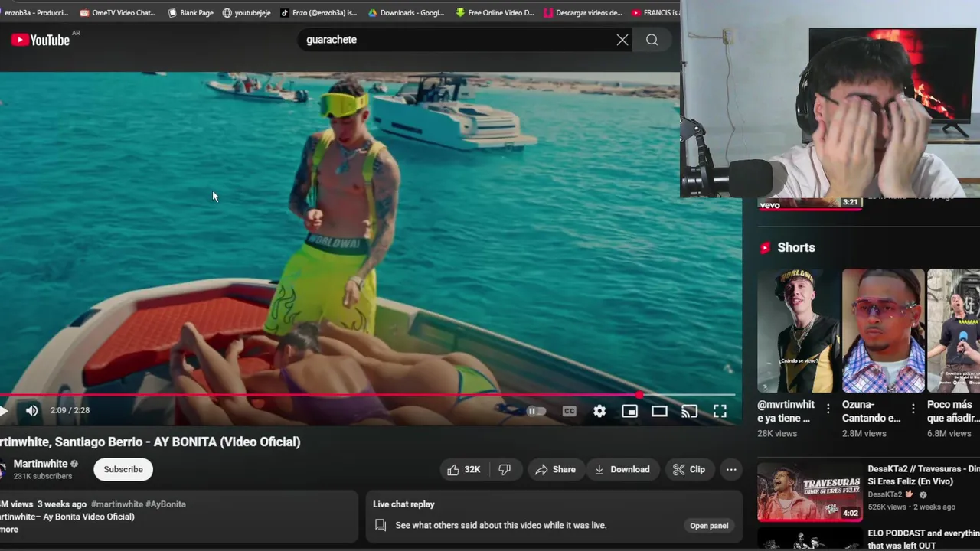The height and width of the screenshot is (551, 980).
Task: Switch to the Enzo (@enzob3a) TikTok tab
Action: point(319,13)
